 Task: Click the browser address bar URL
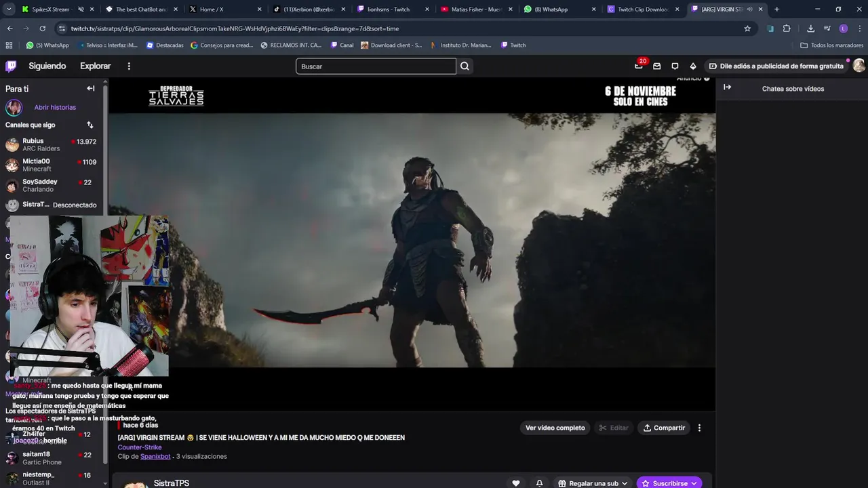(235, 28)
